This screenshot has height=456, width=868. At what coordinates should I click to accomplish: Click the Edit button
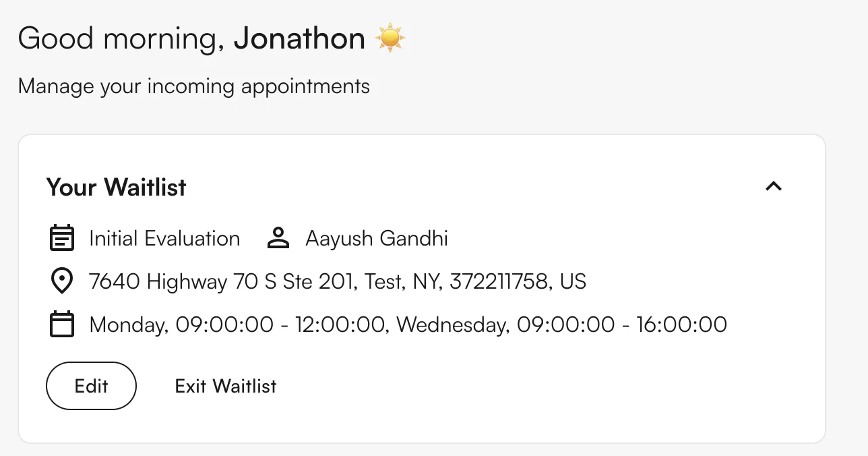tap(91, 386)
